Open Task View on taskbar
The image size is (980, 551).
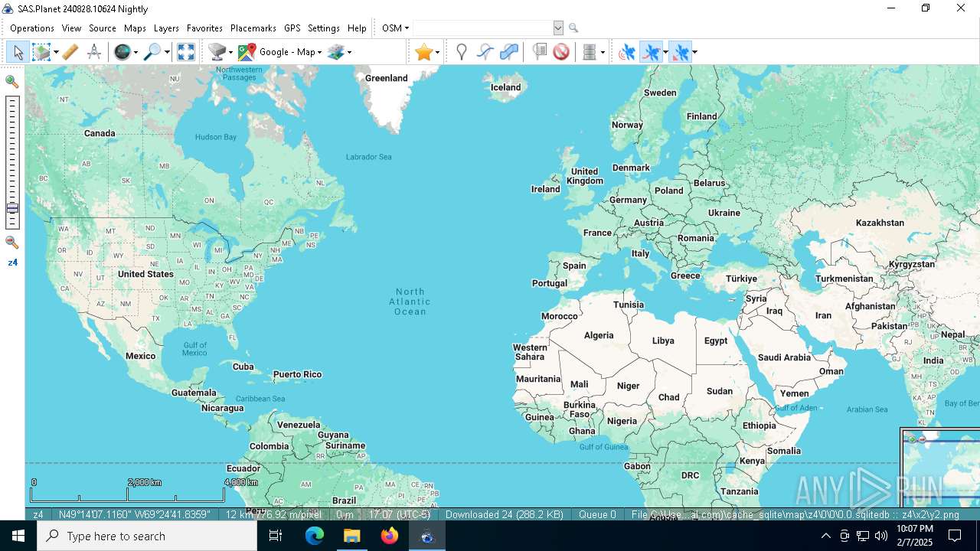point(276,536)
